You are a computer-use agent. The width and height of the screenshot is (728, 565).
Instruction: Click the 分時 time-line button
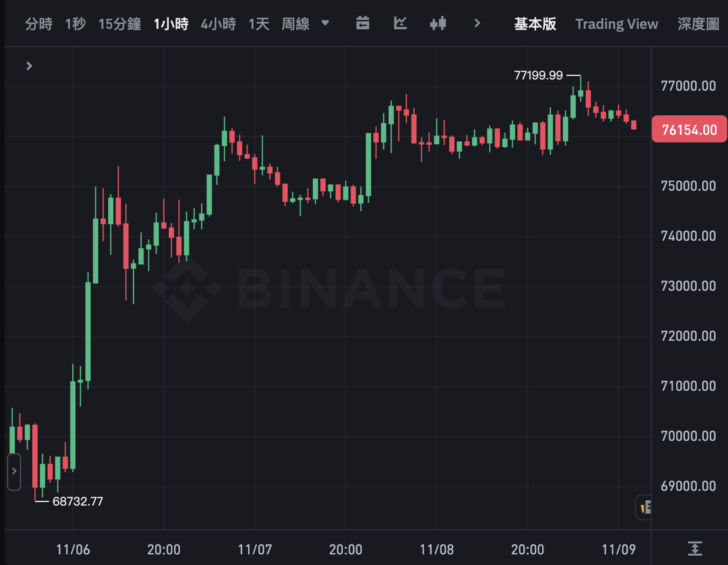(39, 24)
